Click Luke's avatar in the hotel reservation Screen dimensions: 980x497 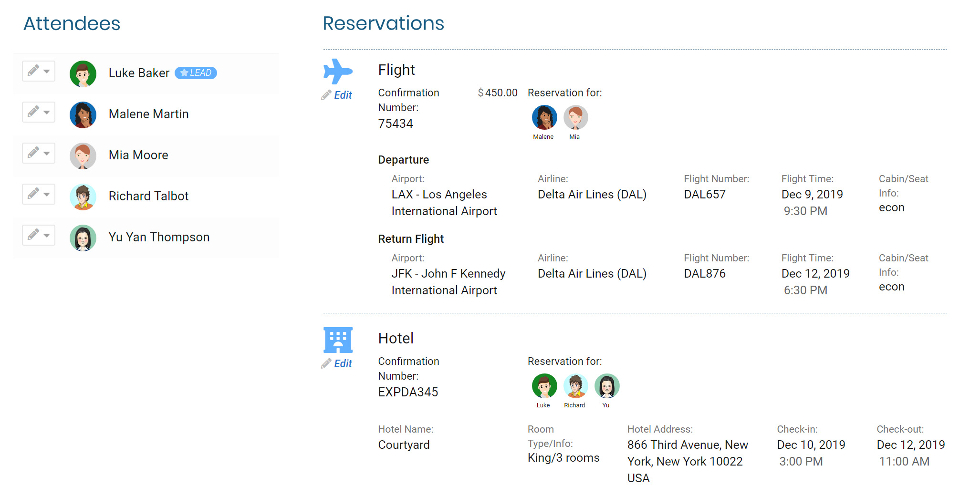544,386
